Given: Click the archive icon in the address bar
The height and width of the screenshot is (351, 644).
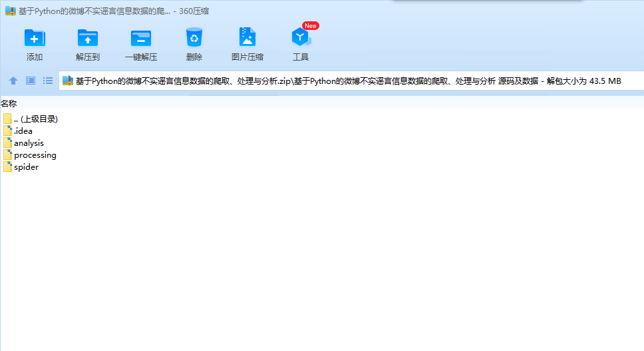Looking at the screenshot, I should click(68, 81).
